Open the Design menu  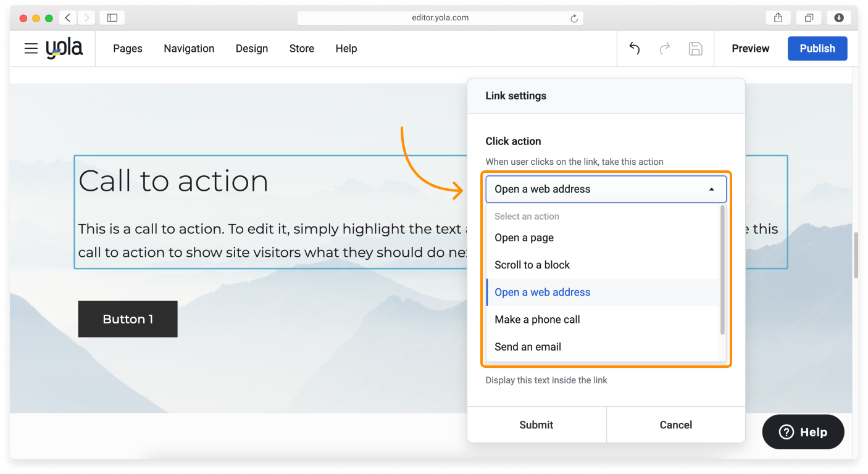[x=252, y=48]
